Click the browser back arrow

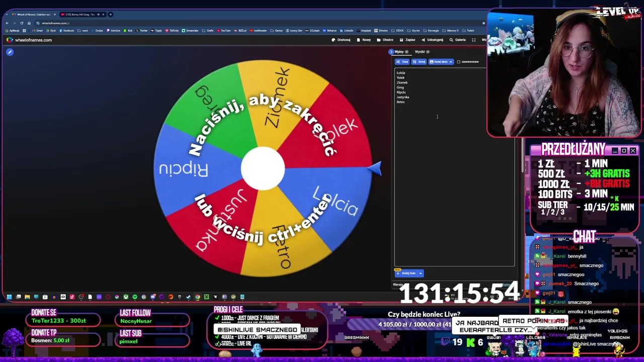7,23
